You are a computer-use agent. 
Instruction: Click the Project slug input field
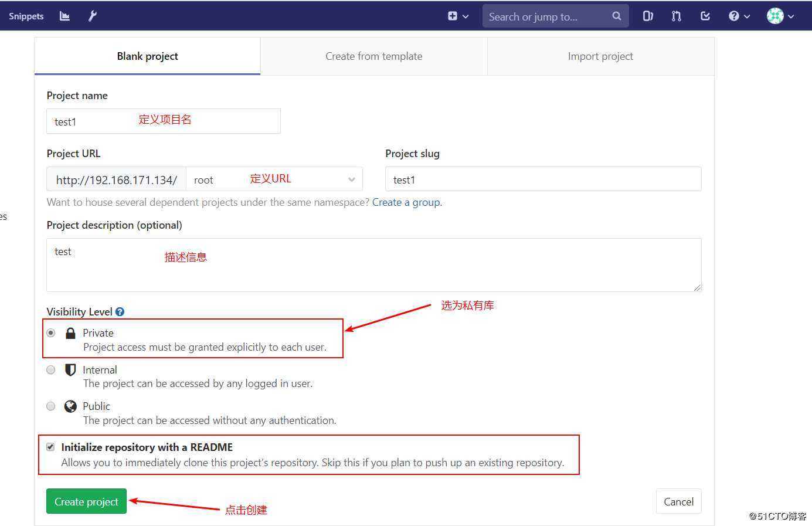point(543,179)
